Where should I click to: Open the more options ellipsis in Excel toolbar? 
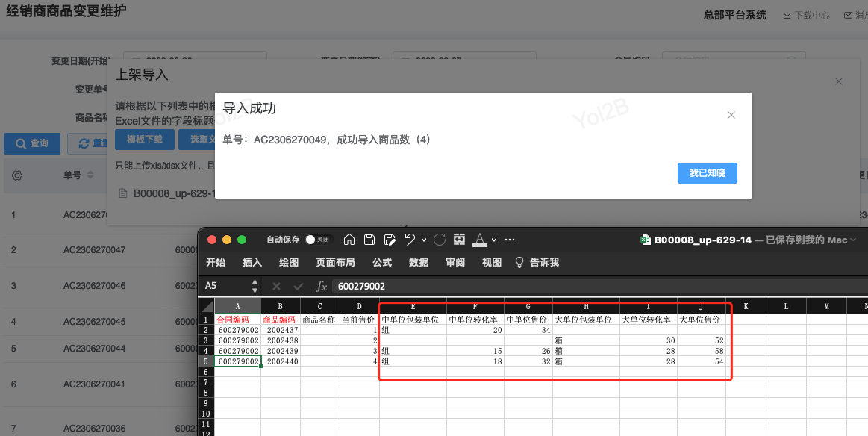pyautogui.click(x=511, y=240)
